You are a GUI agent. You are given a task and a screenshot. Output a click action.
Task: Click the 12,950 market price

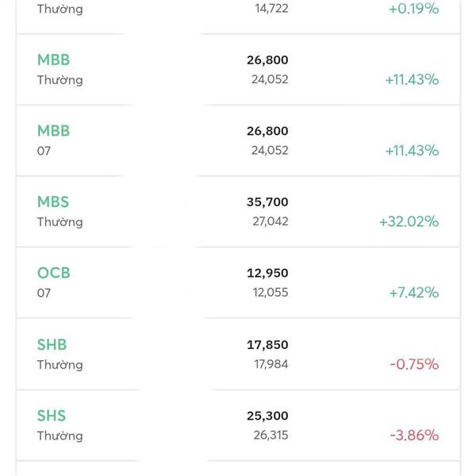267,273
